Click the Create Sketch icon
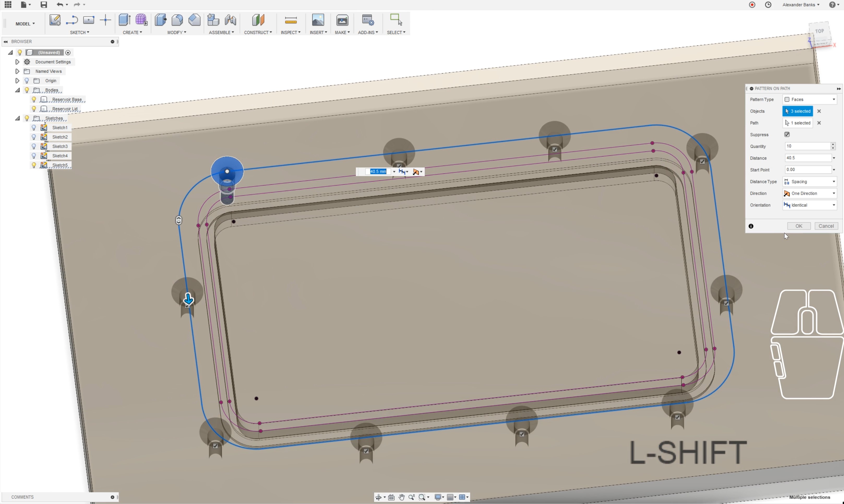The height and width of the screenshot is (504, 844). (55, 20)
